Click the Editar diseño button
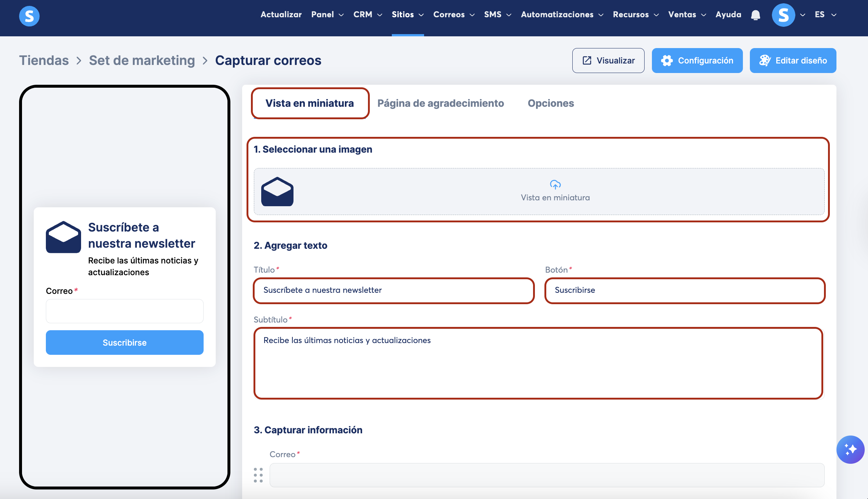 click(793, 61)
